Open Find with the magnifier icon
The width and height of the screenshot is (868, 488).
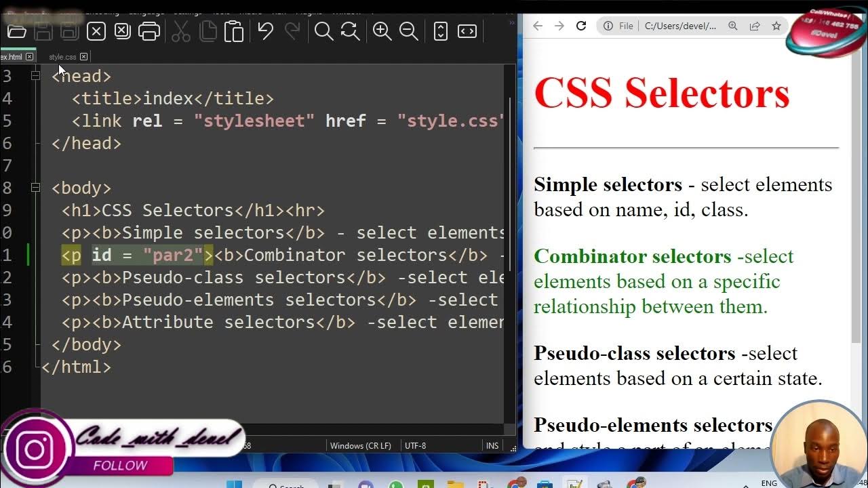tap(323, 31)
